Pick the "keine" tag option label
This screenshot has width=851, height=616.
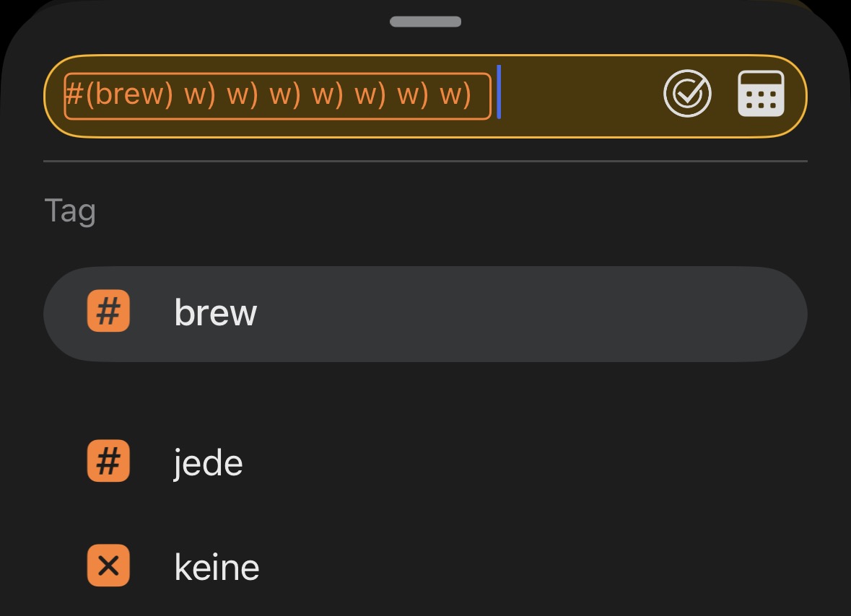[x=217, y=568]
